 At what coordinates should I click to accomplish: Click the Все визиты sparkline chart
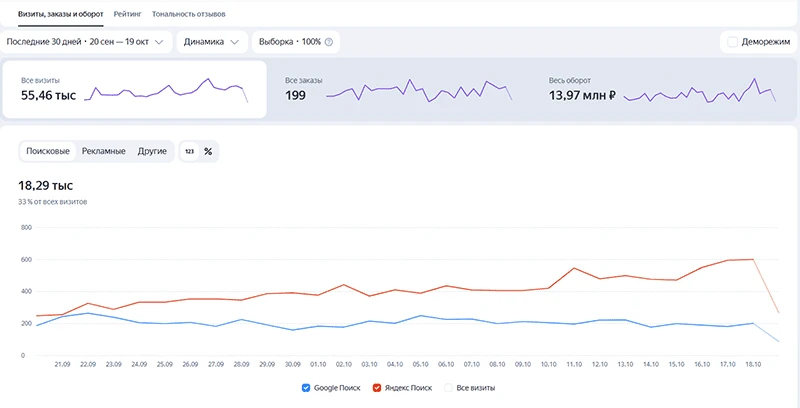pyautogui.click(x=166, y=90)
